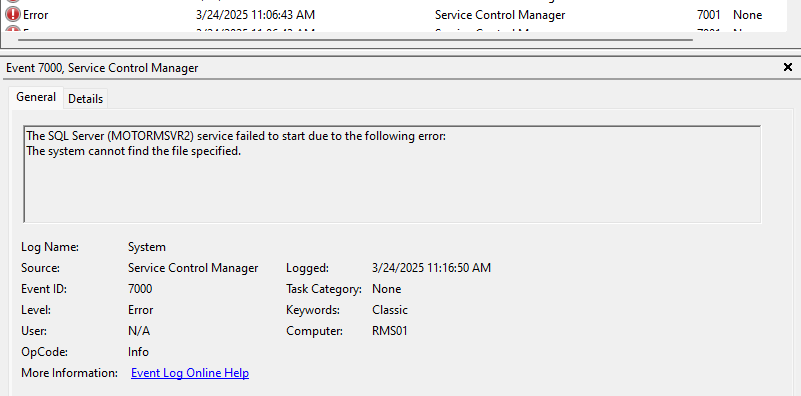Click the User value N/A
Viewport: 801px width, 396px height.
[x=139, y=331]
